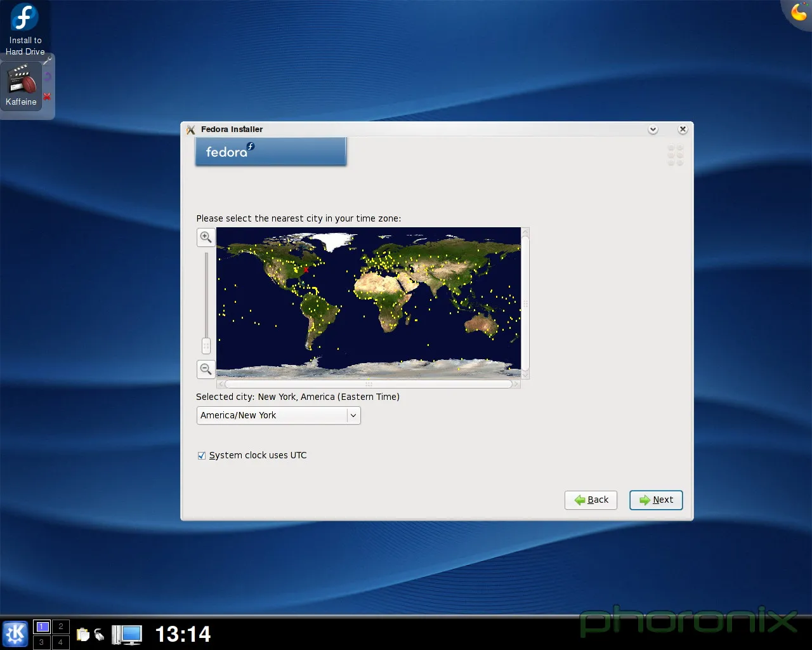Open Kaffeine applet settings via wrench icon
The height and width of the screenshot is (650, 812).
[x=48, y=61]
